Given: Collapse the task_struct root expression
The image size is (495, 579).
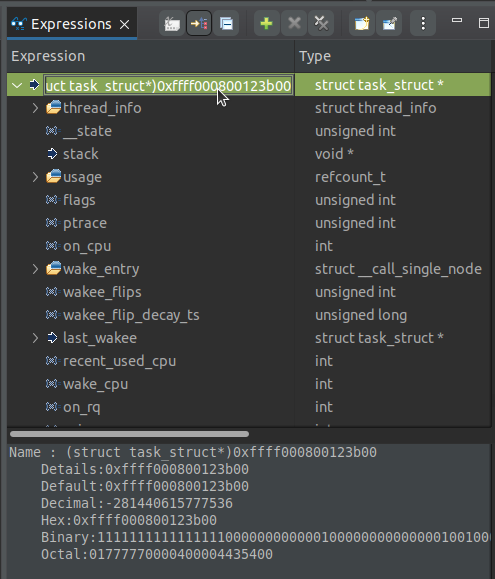Looking at the screenshot, I should pyautogui.click(x=17, y=85).
